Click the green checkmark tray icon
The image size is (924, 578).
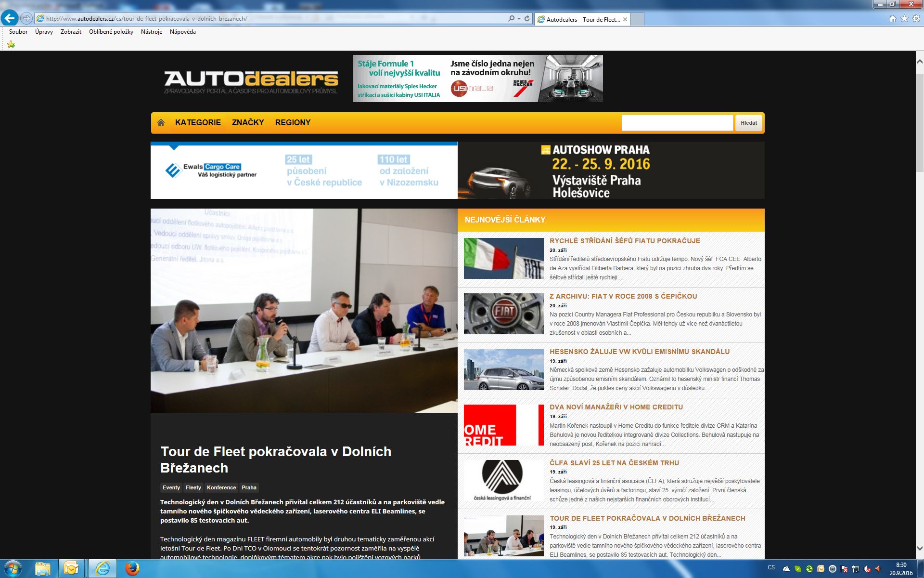pyautogui.click(x=798, y=569)
